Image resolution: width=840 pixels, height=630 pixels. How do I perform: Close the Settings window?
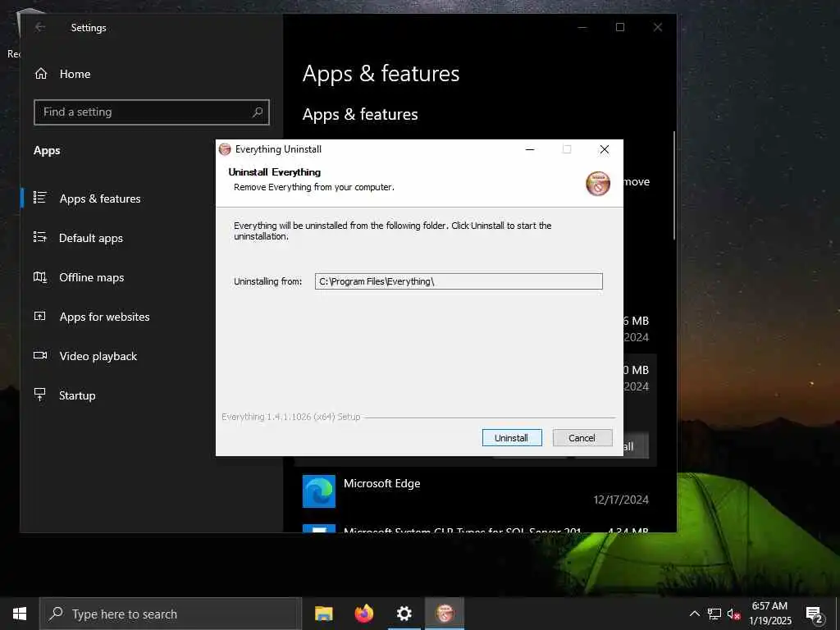tap(658, 27)
